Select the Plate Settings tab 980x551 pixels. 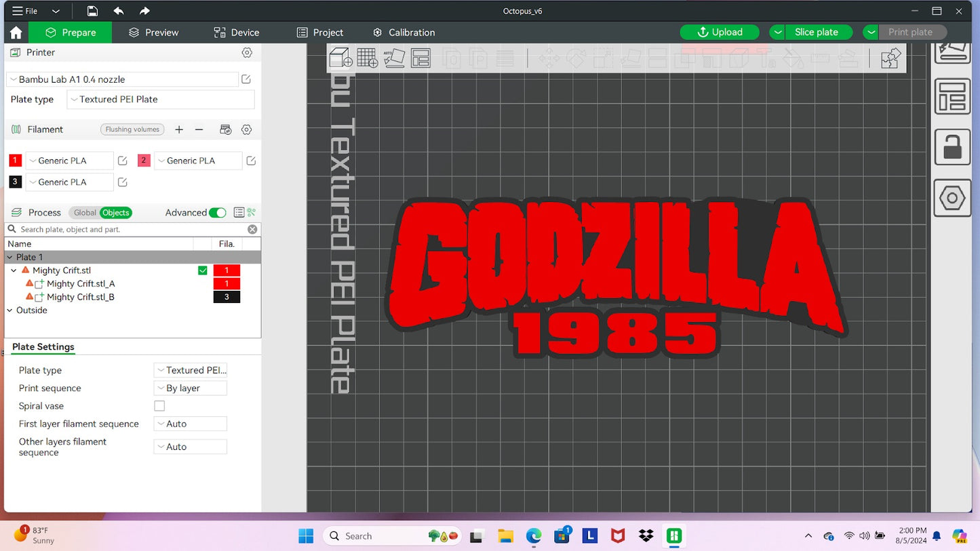click(x=43, y=347)
